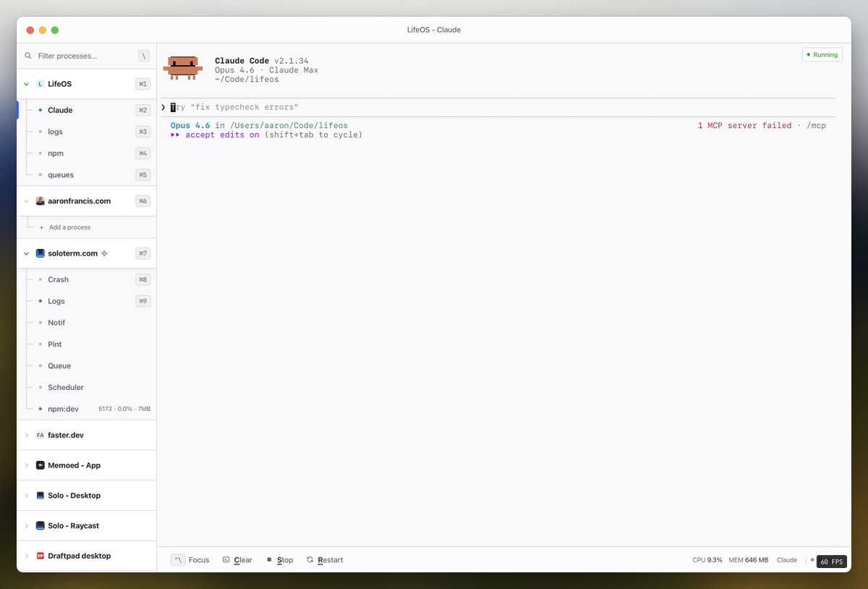The image size is (868, 589).
Task: Click the ⌘2 shortcut badge beside Claude
Action: pyautogui.click(x=143, y=110)
